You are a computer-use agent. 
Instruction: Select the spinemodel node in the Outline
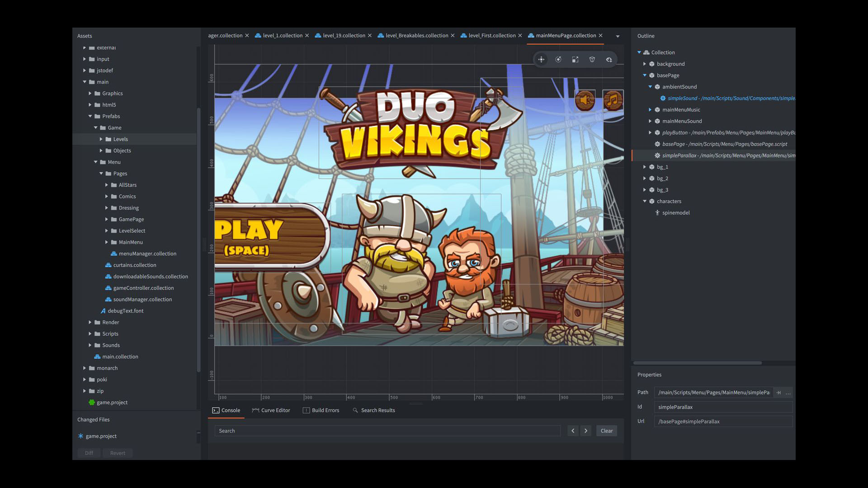click(676, 212)
